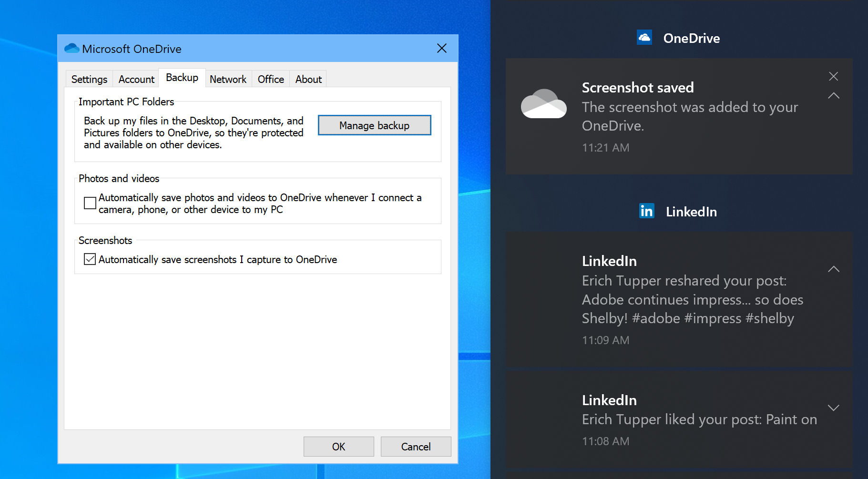
Task: Click the 'Screenshots' group label
Action: [105, 240]
